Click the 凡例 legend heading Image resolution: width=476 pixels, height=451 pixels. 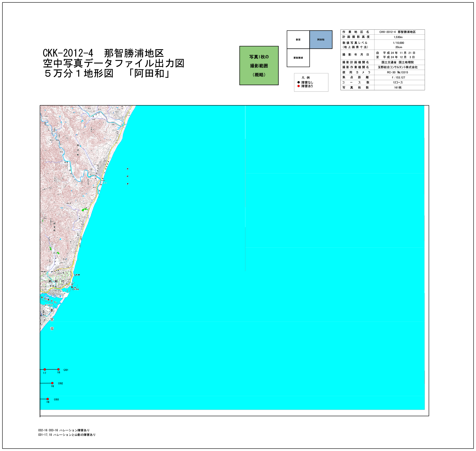coord(306,78)
